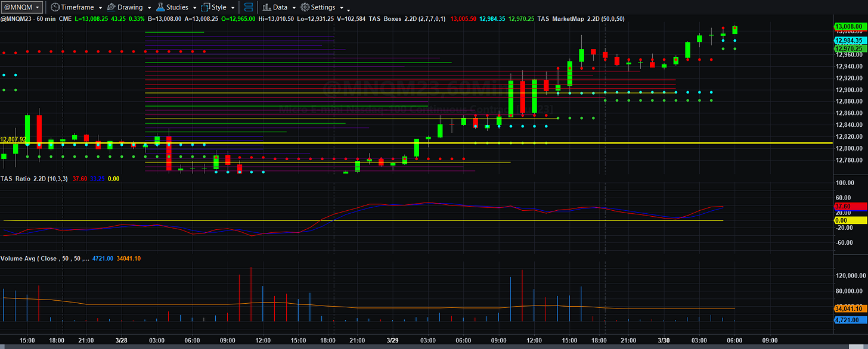Click the Style square icon
Screen dimensions: 868x349
click(x=206, y=7)
